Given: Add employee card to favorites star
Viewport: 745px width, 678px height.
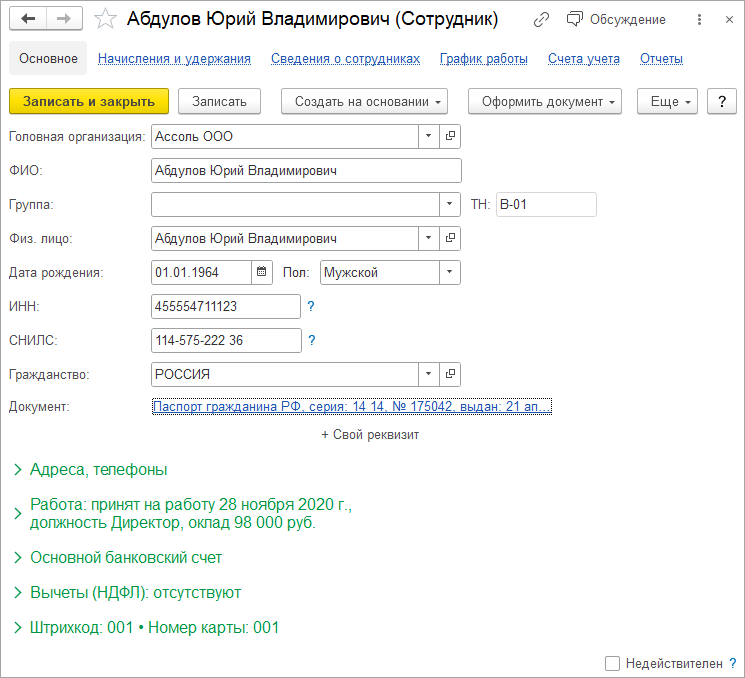Looking at the screenshot, I should [105, 19].
